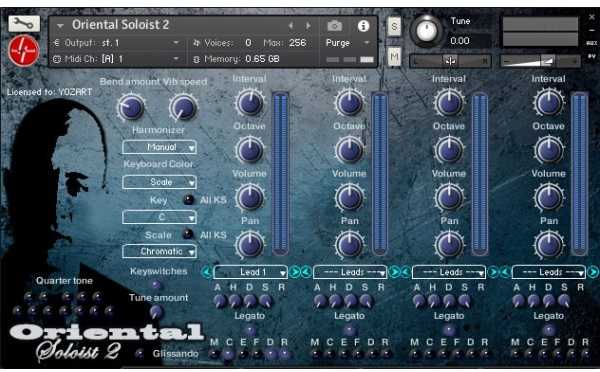Click the Vib speed knob
Image resolution: width=600 pixels, height=372 pixels.
tap(183, 107)
